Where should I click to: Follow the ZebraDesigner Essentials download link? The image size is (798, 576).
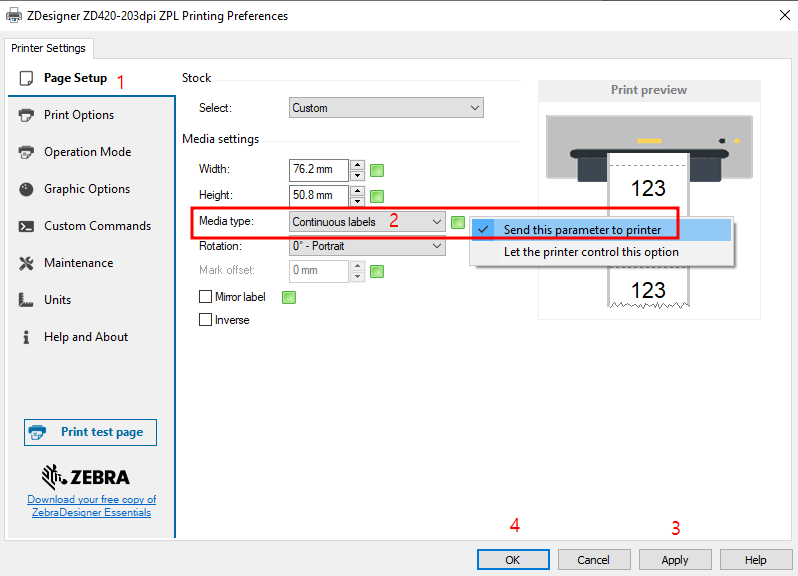91,506
